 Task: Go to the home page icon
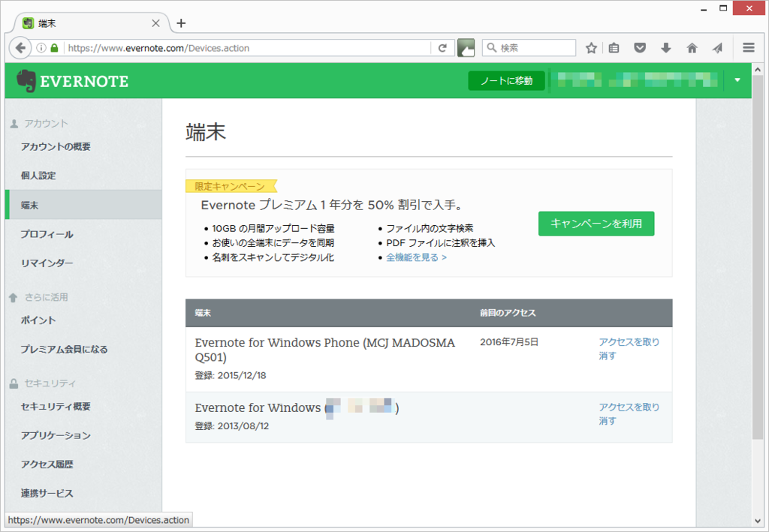click(692, 48)
